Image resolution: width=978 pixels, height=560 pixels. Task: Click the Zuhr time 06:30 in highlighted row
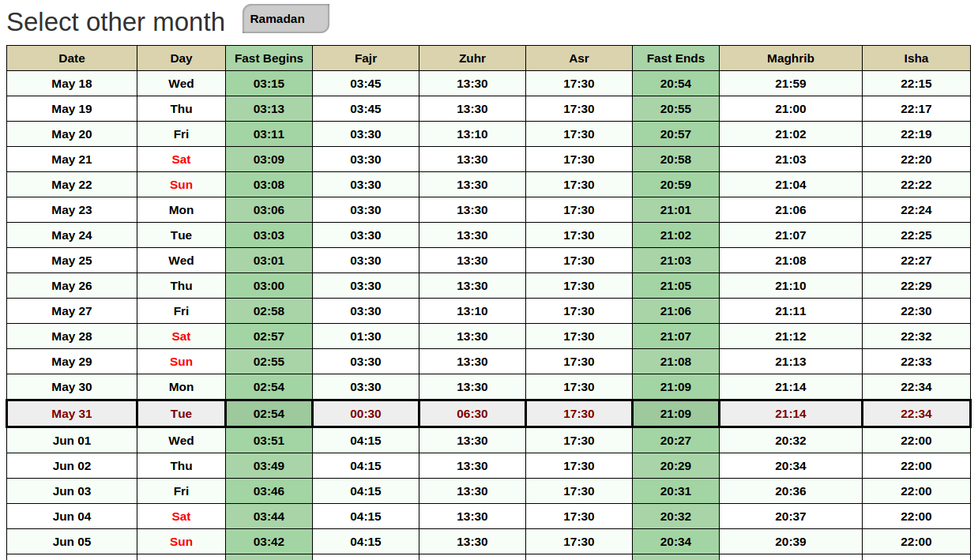tap(472, 414)
